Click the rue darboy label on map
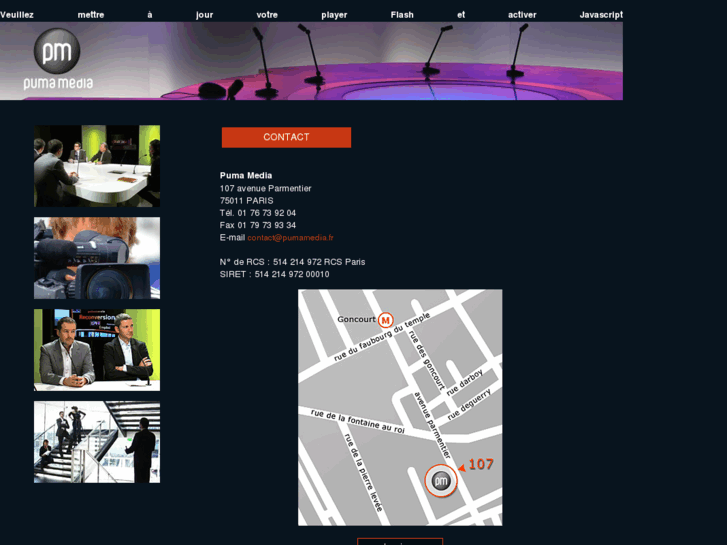The image size is (727, 545). pos(465,382)
